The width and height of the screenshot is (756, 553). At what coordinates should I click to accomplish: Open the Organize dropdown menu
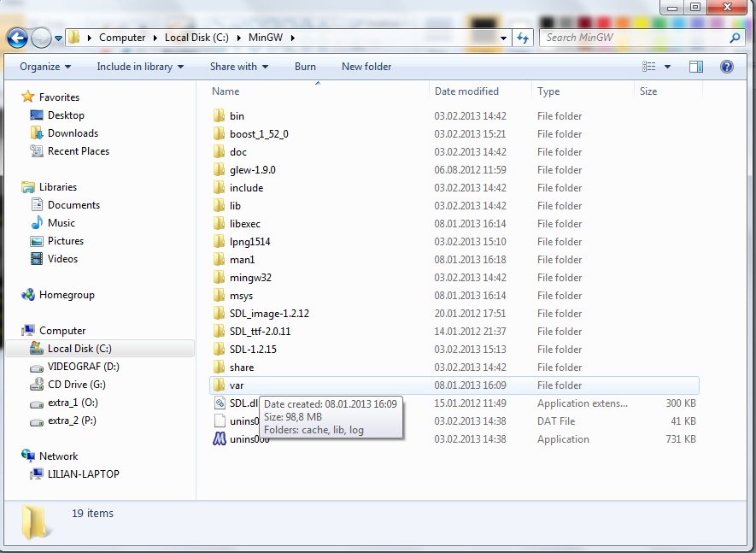pos(45,67)
